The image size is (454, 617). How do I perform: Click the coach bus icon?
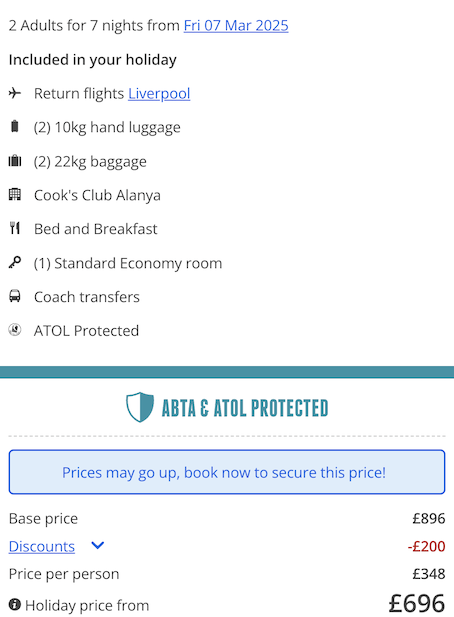(15, 296)
